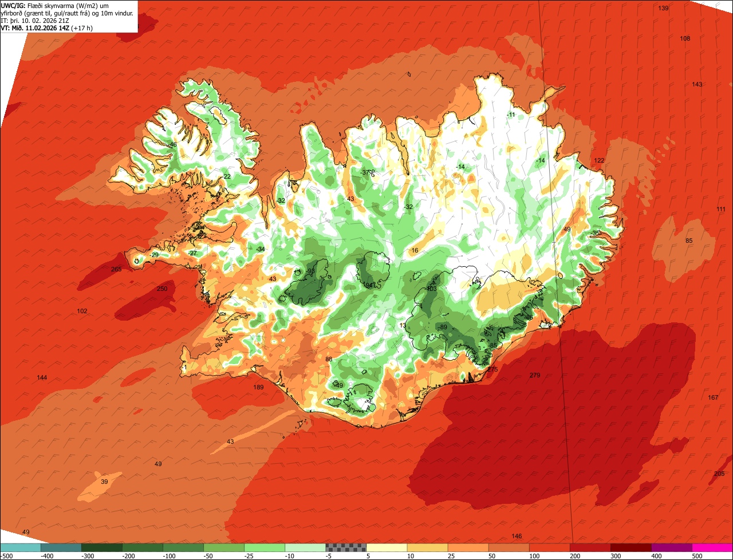The height and width of the screenshot is (560, 733).
Task: Pick the dark green -200 to -100 legend swatch
Action: [x=142, y=547]
